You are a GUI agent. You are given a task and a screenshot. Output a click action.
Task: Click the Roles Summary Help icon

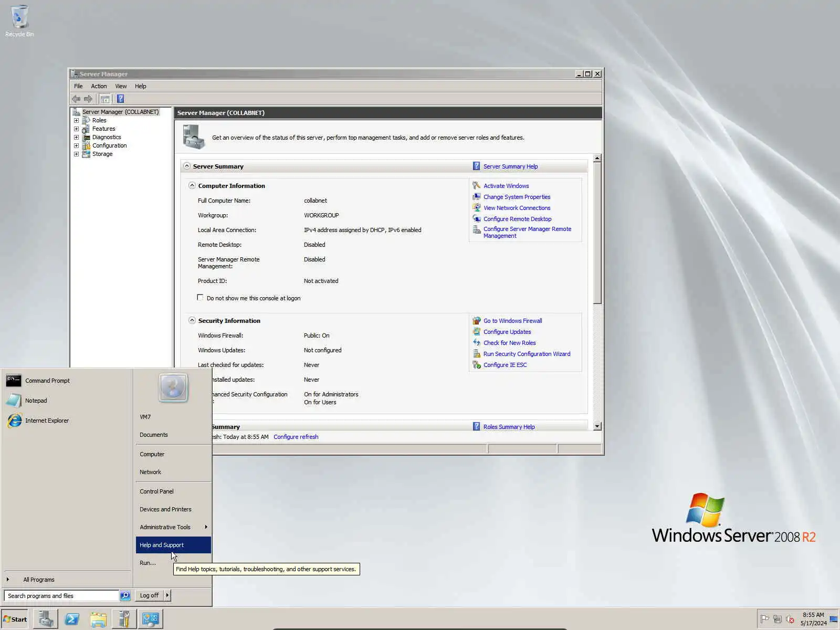point(476,426)
